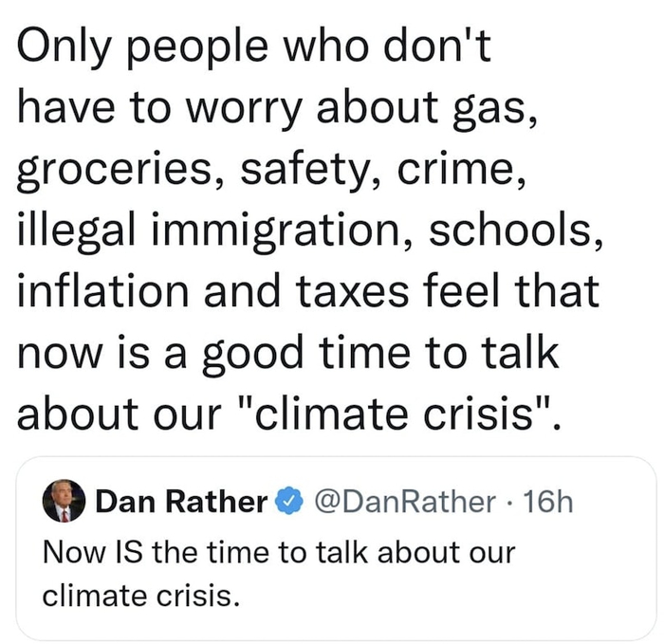The image size is (664, 644).
Task: Click the words 'about our' in main tweet
Action: click(120, 413)
